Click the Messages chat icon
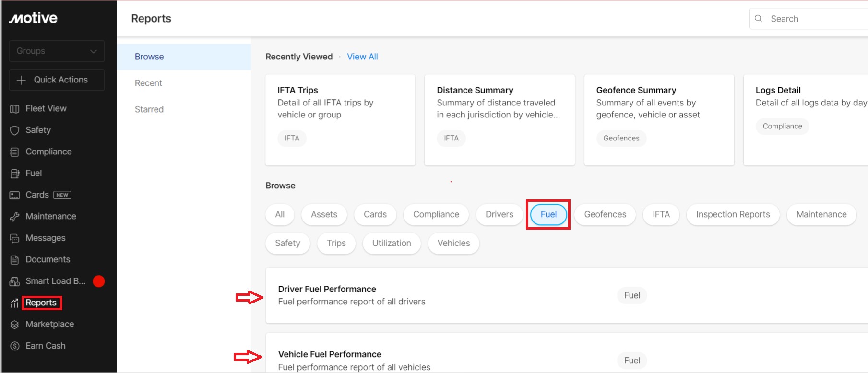 coord(14,238)
